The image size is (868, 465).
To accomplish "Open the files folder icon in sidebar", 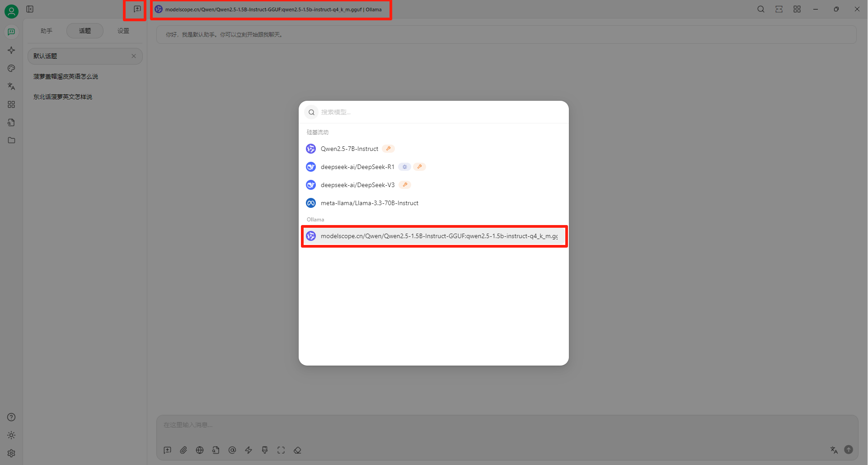I will (x=11, y=141).
